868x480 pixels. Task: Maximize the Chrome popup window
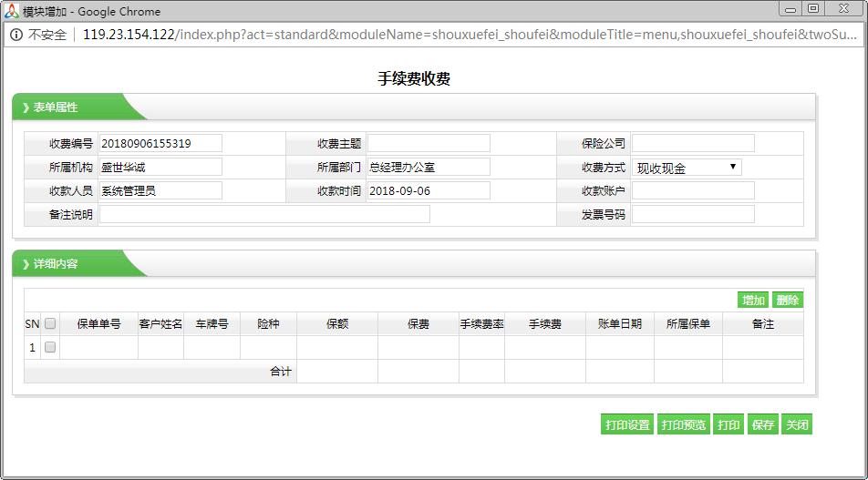pos(813,8)
